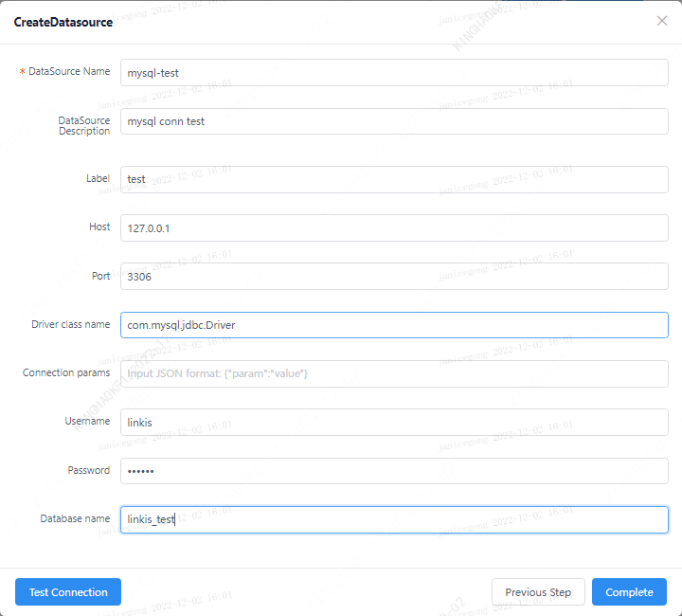The height and width of the screenshot is (616, 682).
Task: Click the 'Connection params' label text
Action: 66,372
